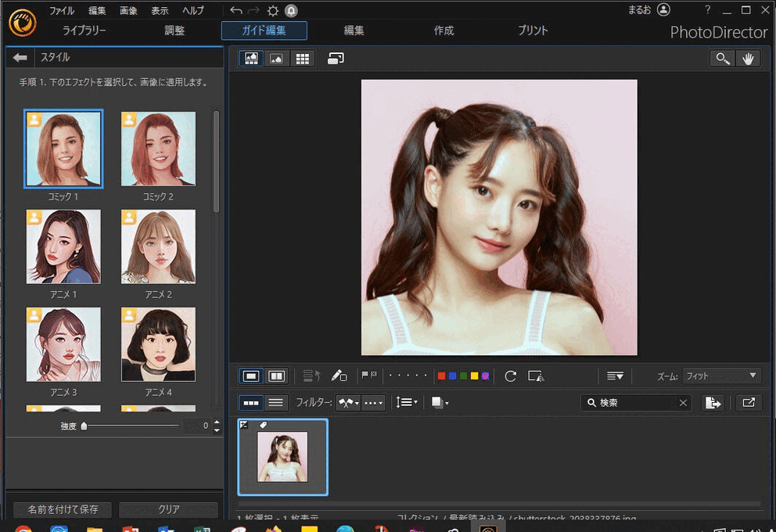Viewport: 776px width, 532px height.
Task: Switch browser panel to list view
Action: [275, 403]
